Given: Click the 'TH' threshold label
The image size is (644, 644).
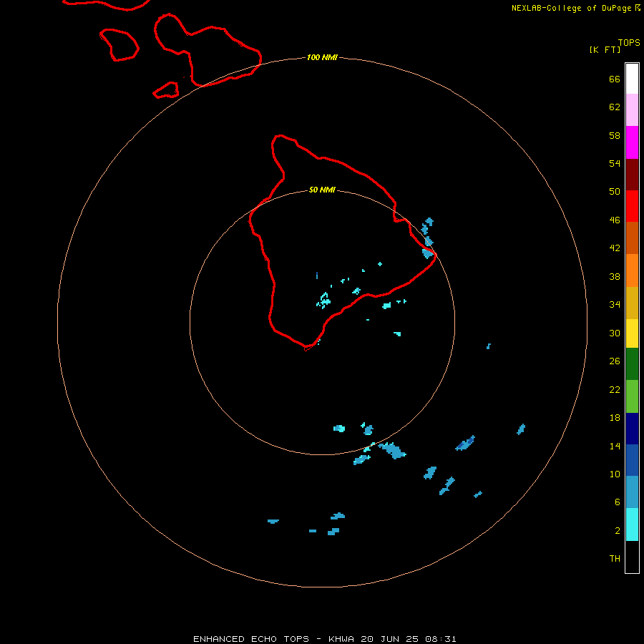Looking at the screenshot, I should 615,559.
